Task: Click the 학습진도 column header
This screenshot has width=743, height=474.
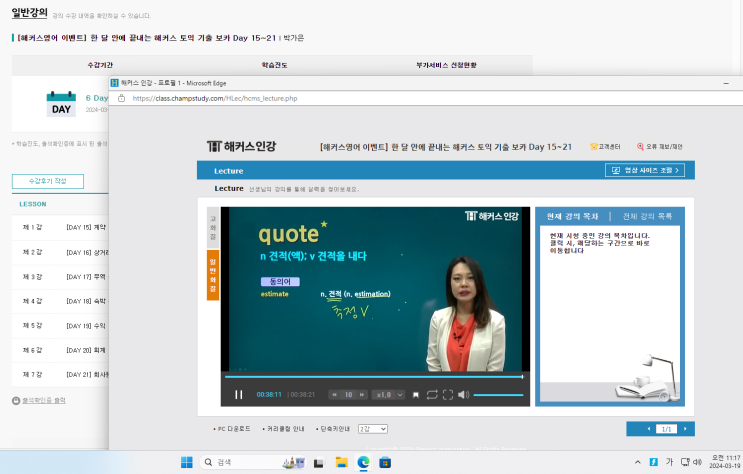Action: pos(274,65)
